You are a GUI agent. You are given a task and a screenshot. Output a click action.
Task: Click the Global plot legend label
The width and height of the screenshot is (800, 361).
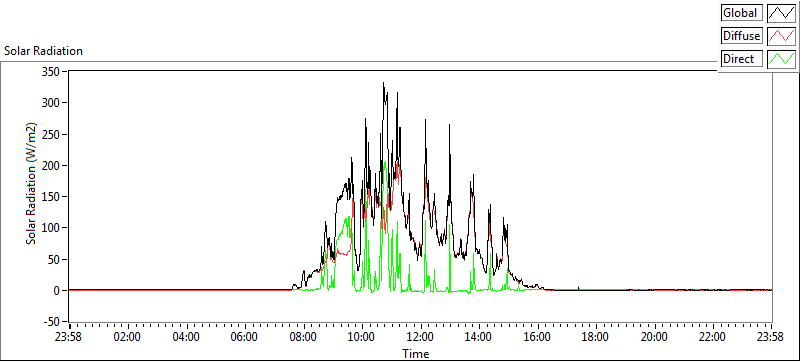click(741, 13)
